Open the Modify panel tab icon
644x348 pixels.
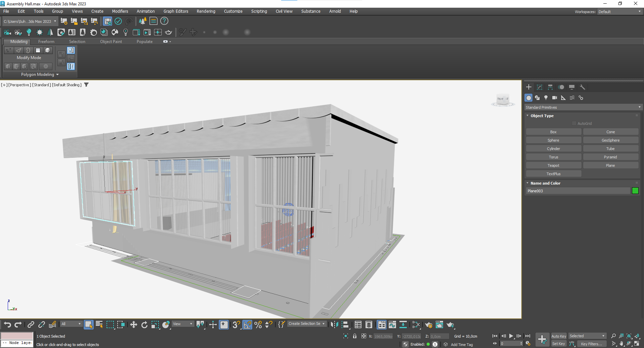point(540,87)
